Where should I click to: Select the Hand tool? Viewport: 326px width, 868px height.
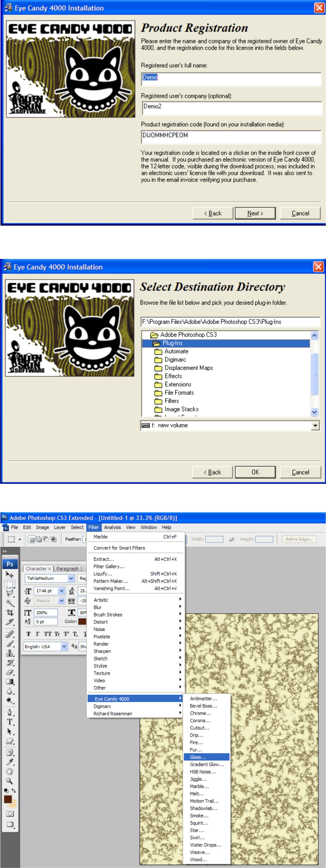pyautogui.click(x=9, y=771)
